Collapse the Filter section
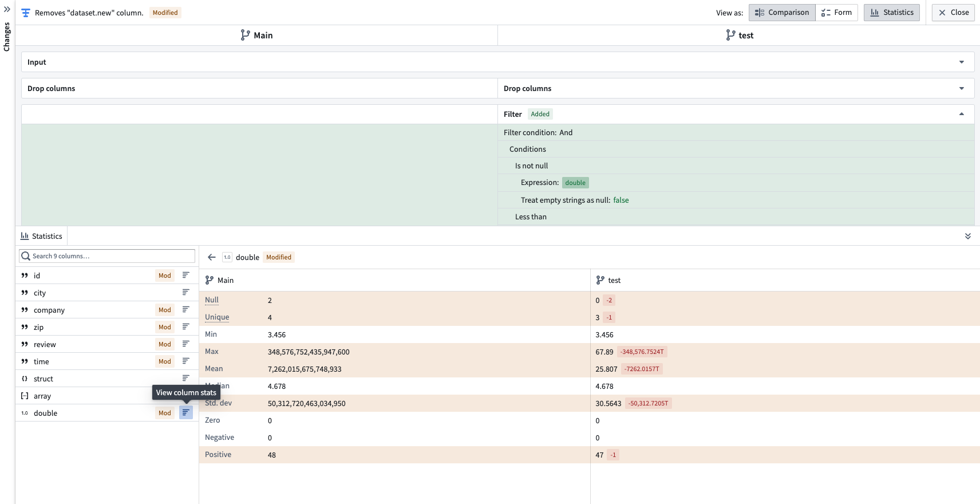This screenshot has height=504, width=980. coord(961,114)
